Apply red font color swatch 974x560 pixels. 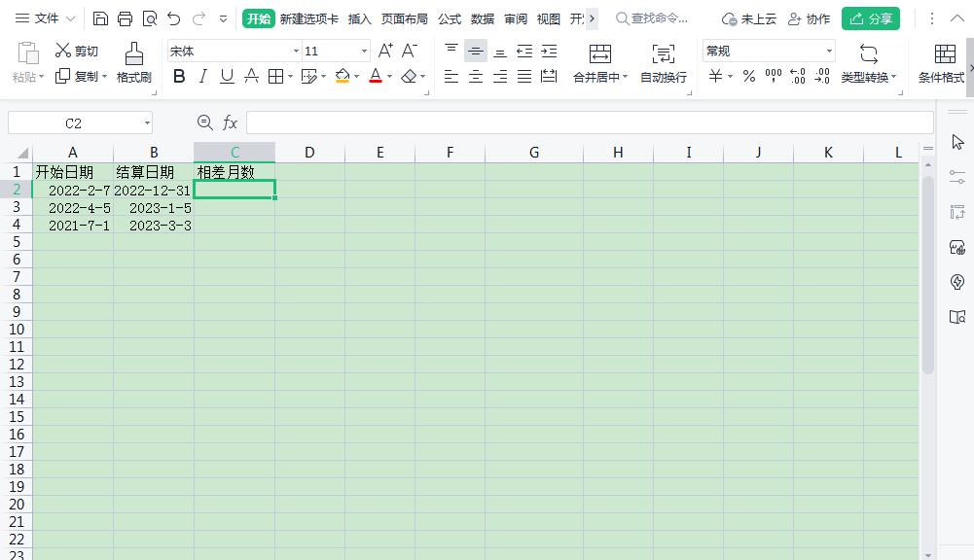point(376,77)
